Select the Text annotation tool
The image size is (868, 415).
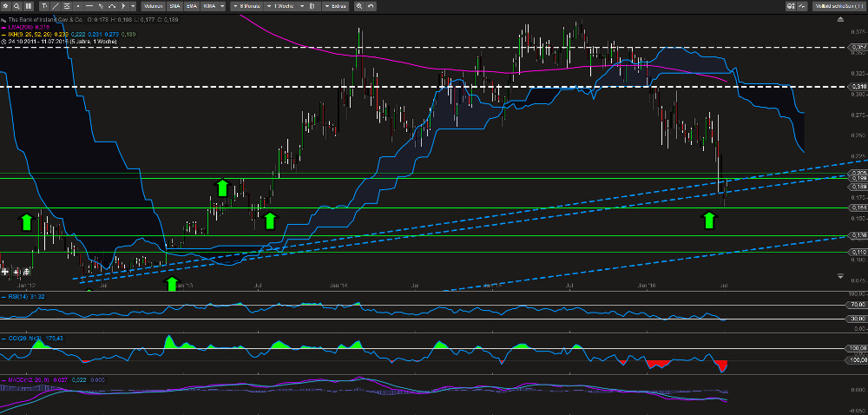(44, 6)
